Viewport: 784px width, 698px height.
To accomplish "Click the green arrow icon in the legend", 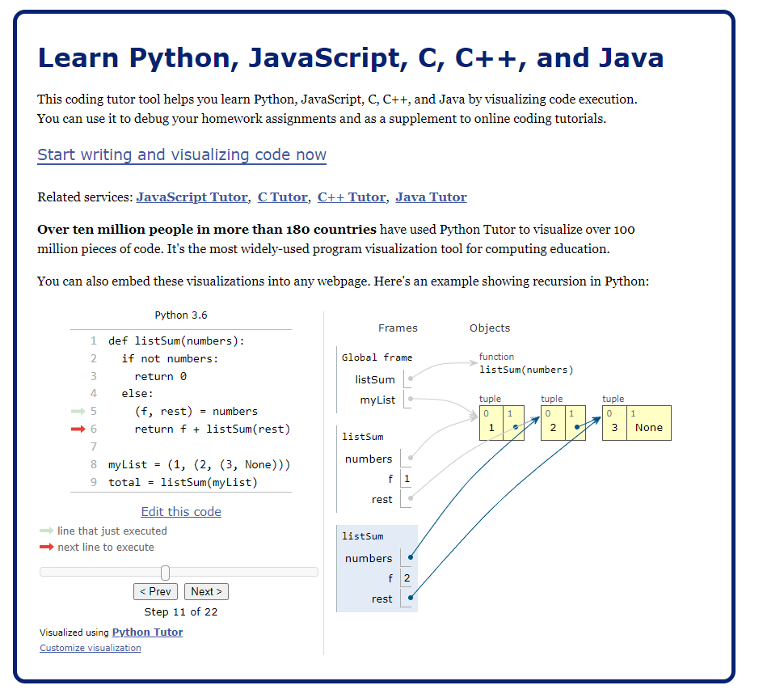I will (x=46, y=531).
